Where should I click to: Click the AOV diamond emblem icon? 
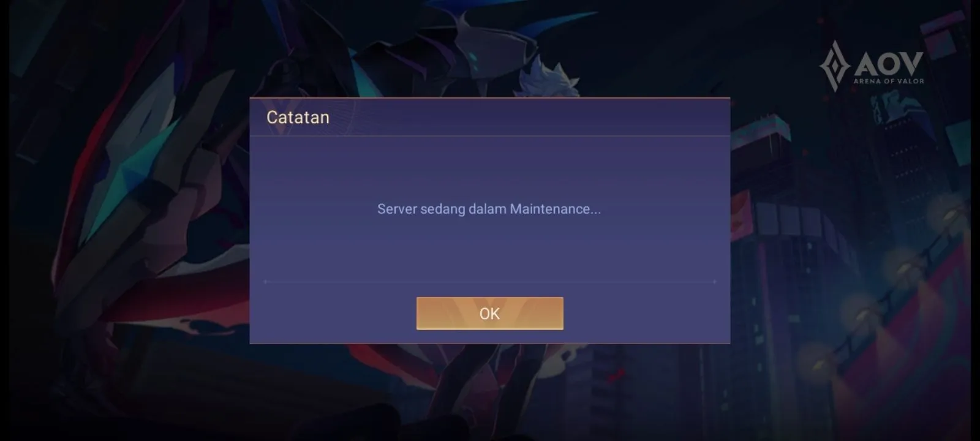click(835, 66)
